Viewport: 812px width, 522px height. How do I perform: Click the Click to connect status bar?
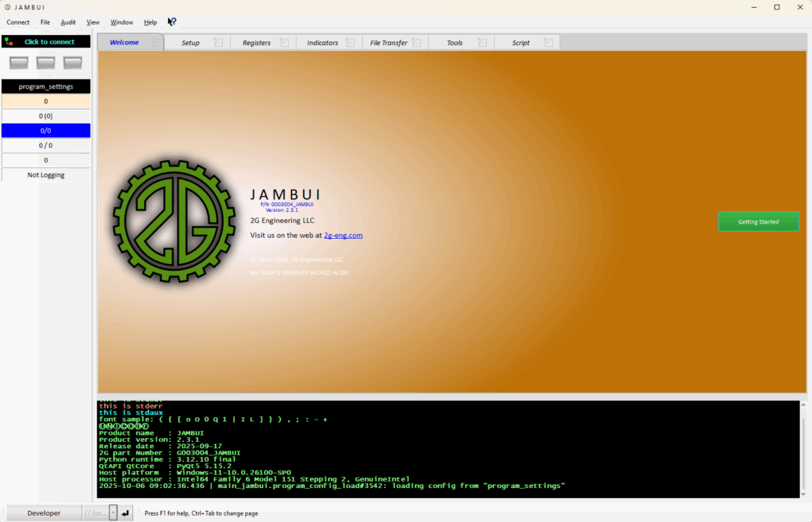46,41
